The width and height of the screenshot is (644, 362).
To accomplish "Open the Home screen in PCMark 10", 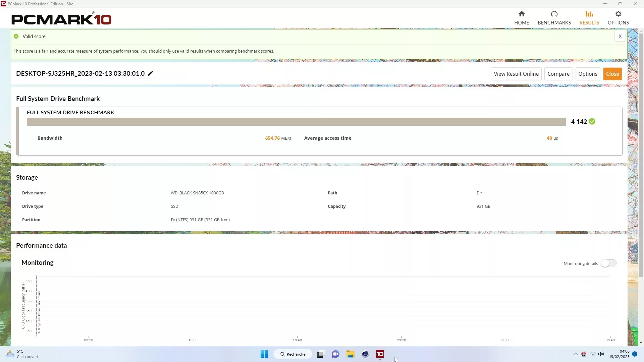I will tap(522, 18).
